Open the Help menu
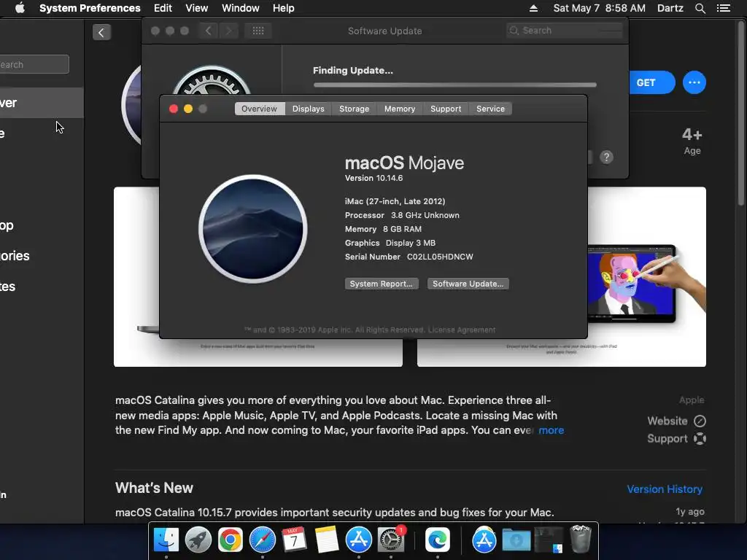The image size is (747, 560). [284, 8]
